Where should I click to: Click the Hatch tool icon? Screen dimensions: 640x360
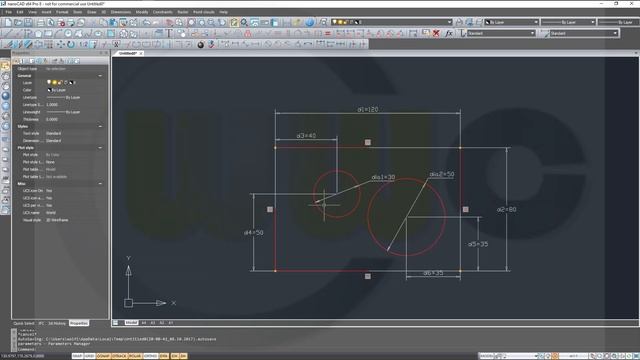pyautogui.click(x=111, y=33)
